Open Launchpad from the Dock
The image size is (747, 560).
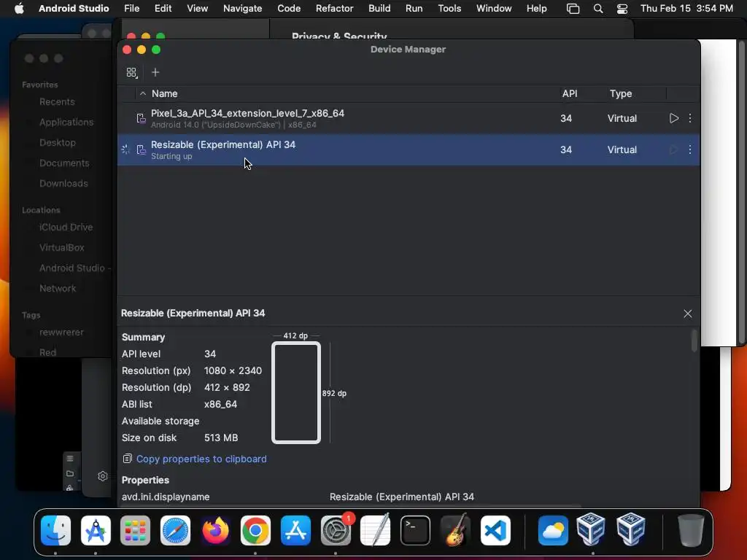135,530
